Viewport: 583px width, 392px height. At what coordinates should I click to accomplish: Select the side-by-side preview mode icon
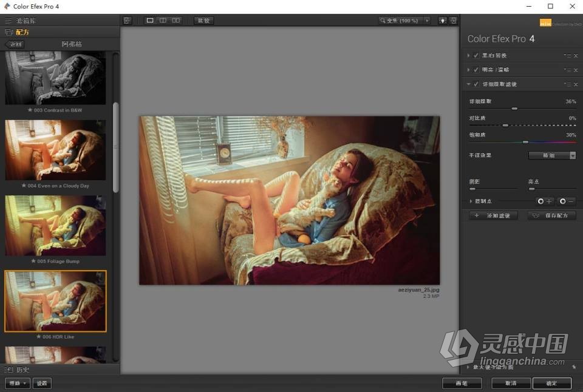tap(176, 21)
